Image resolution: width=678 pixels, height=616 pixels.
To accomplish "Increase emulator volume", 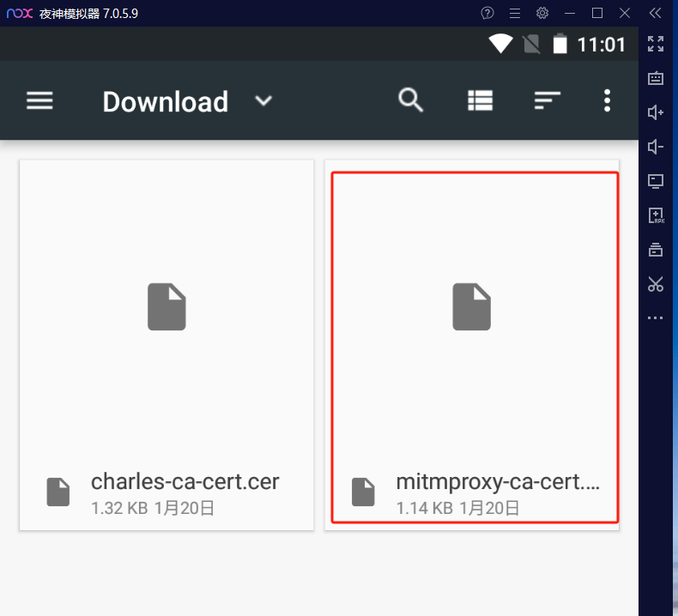I will [x=656, y=112].
